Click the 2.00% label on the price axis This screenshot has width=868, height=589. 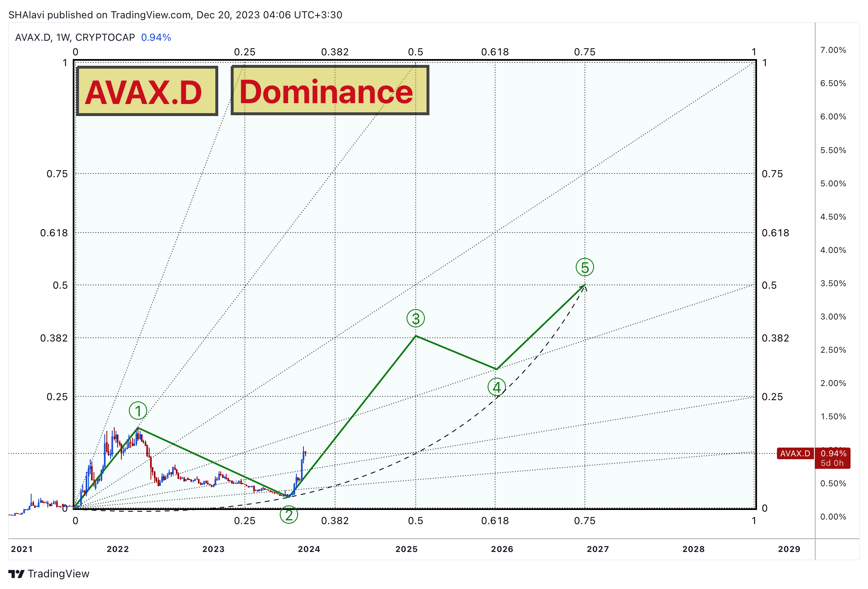point(833,383)
